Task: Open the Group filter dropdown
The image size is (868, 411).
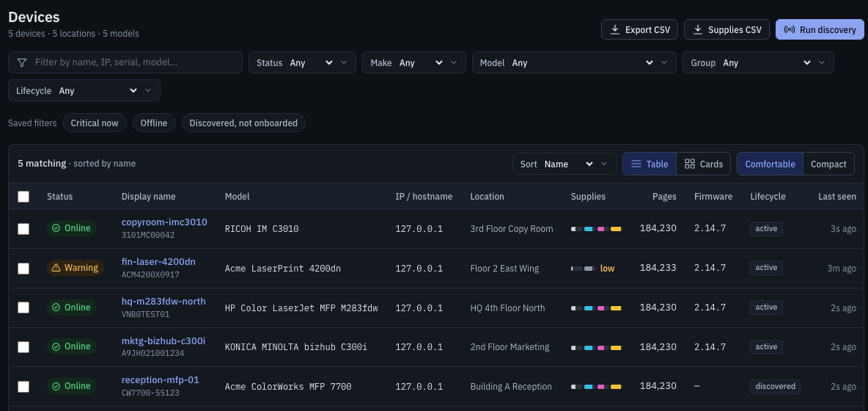Action: point(758,62)
